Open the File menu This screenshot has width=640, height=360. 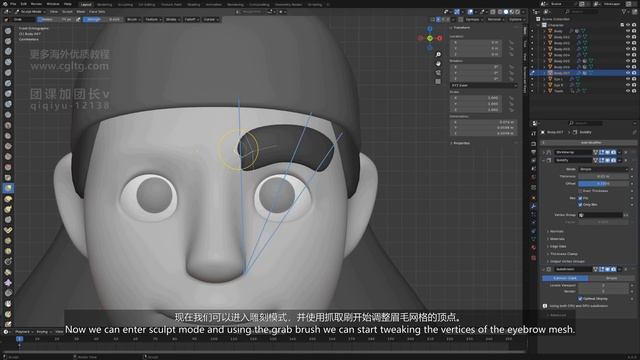coord(13,4)
